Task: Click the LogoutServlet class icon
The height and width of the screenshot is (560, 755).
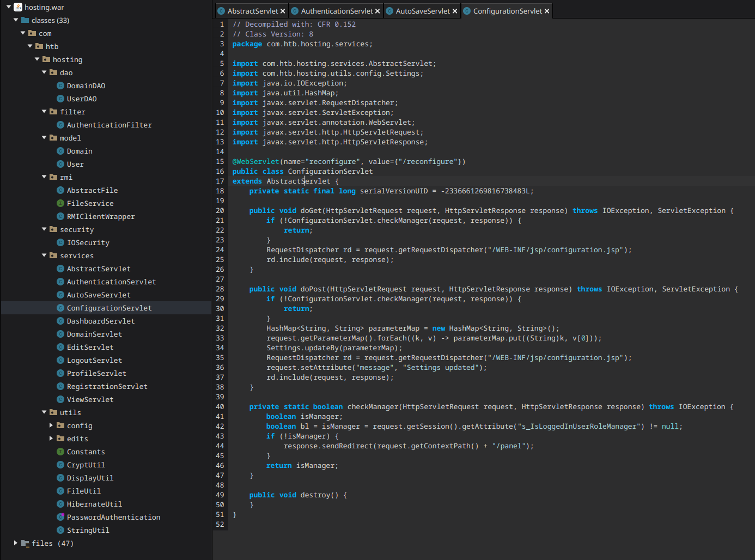Action: point(60,360)
